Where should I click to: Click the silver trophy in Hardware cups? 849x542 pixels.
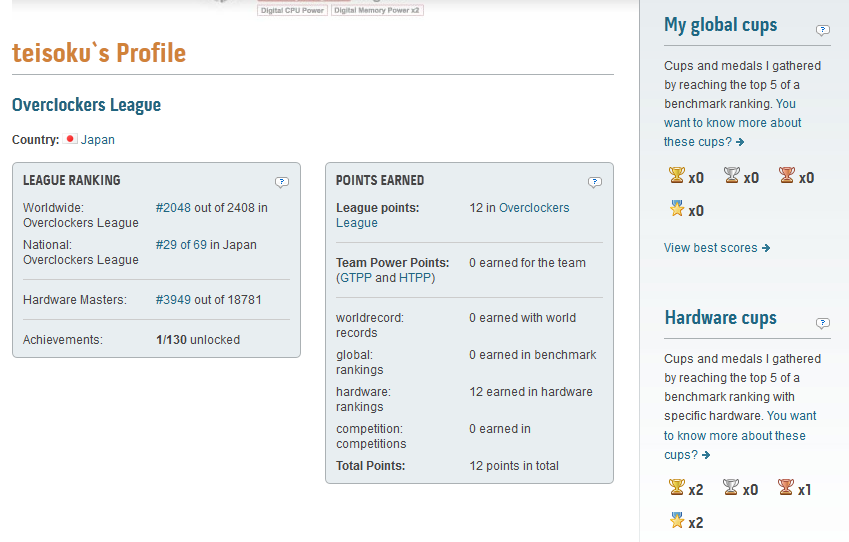pyautogui.click(x=731, y=488)
